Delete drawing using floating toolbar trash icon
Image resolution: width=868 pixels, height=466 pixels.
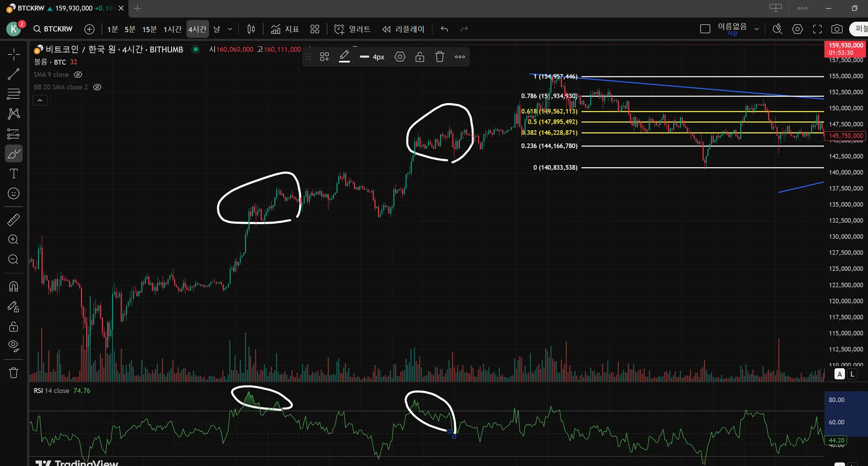tap(440, 56)
